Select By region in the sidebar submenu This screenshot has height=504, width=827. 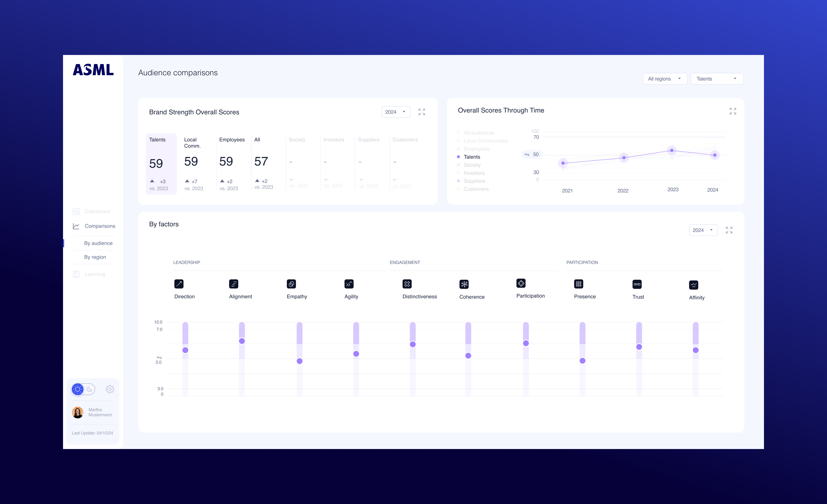click(95, 257)
